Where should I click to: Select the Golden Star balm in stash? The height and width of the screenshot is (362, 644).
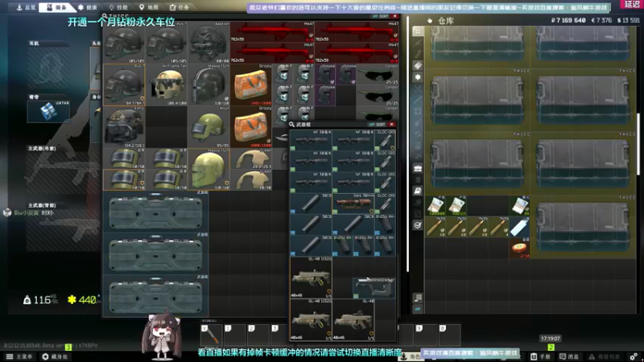click(x=519, y=249)
